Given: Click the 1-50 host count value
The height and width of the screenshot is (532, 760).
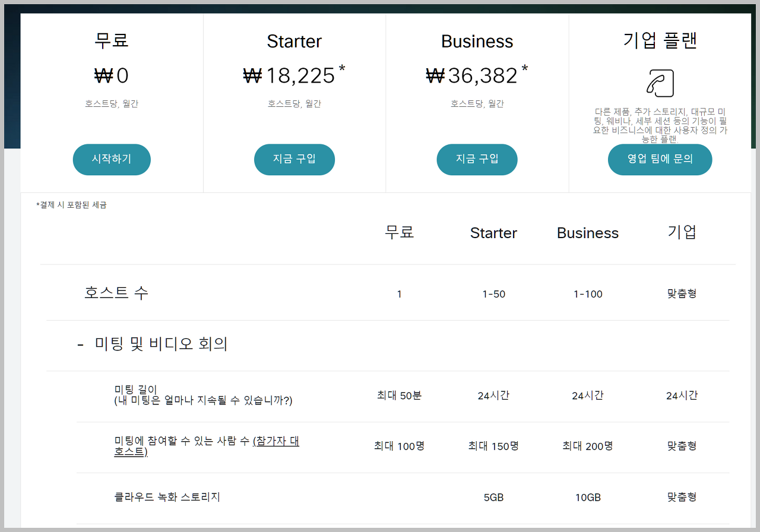Looking at the screenshot, I should pos(493,294).
